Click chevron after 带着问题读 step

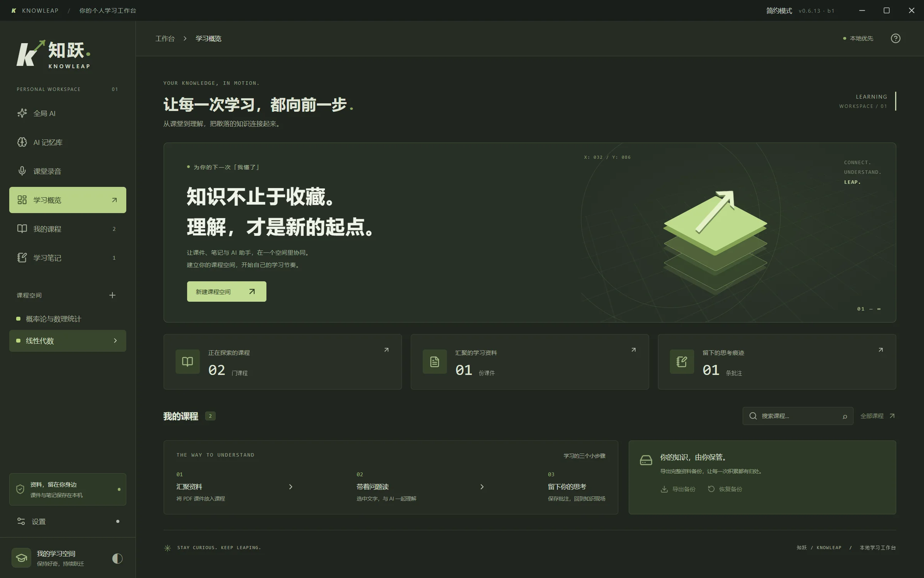[482, 487]
